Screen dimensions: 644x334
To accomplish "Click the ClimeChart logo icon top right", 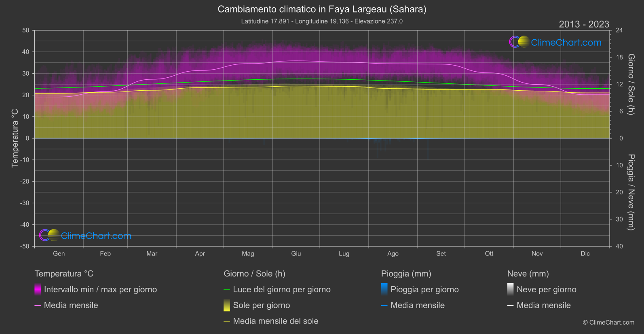I will 519,42.
